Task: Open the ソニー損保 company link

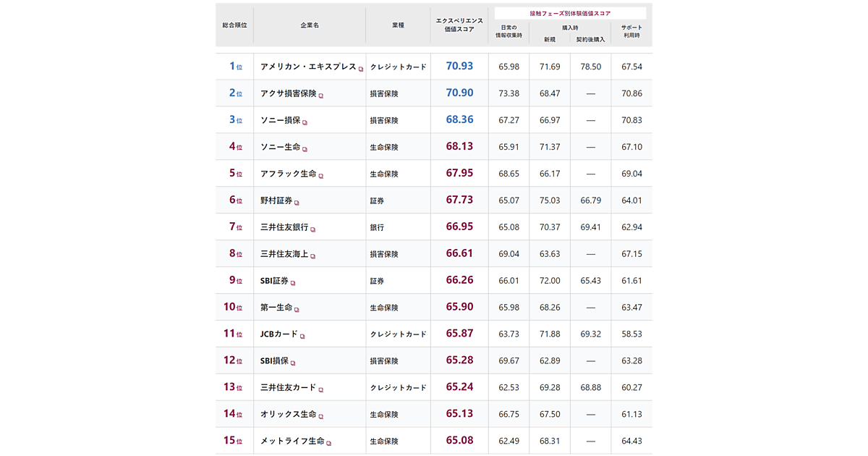Action: pos(281,119)
